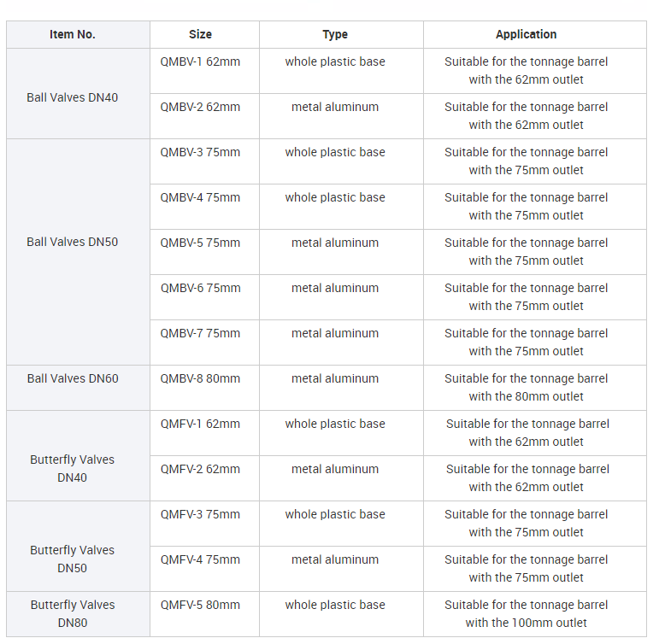Select the QMBV-6 75mm size cell
This screenshot has width=665, height=644.
200,288
